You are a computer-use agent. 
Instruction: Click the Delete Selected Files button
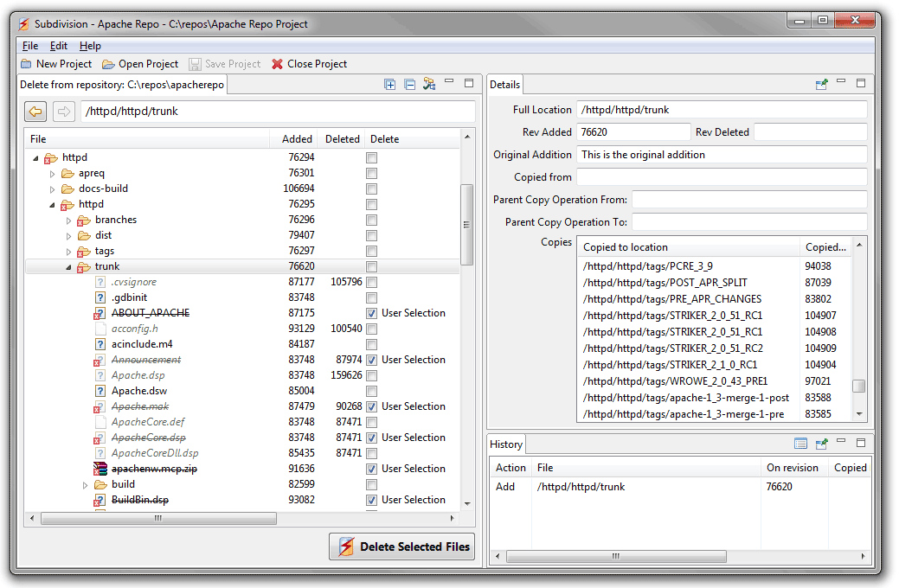click(402, 546)
